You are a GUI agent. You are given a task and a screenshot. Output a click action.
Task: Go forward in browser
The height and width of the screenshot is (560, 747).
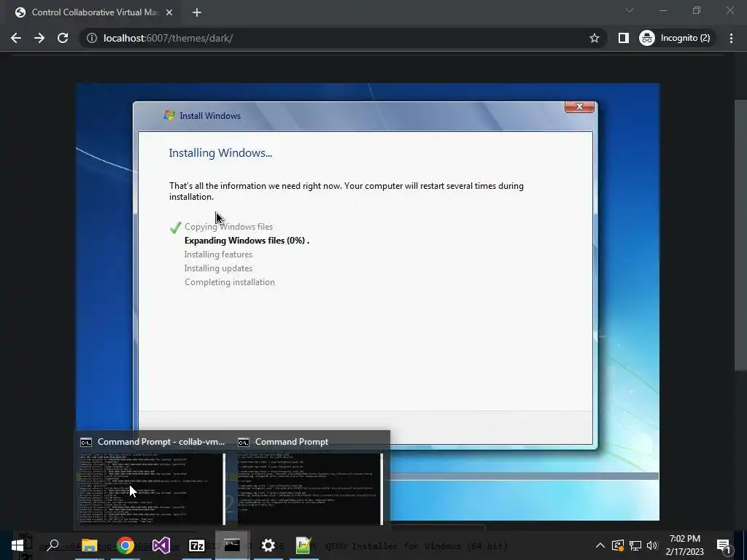tap(39, 38)
